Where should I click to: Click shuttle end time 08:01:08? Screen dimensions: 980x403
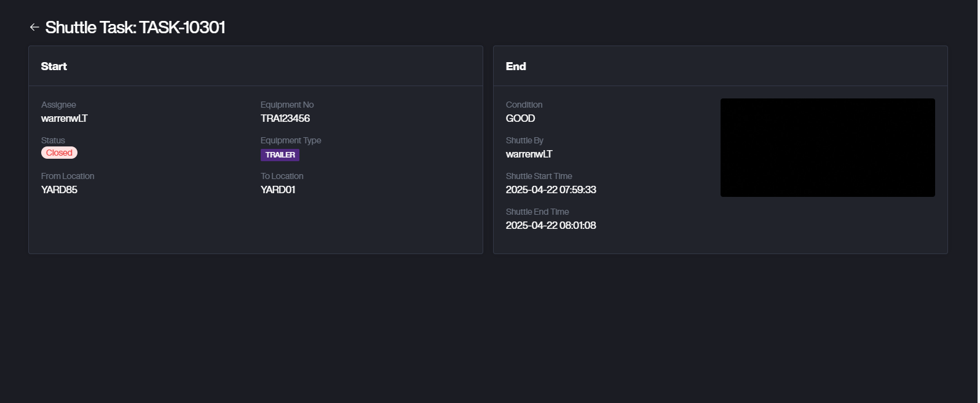point(551,225)
